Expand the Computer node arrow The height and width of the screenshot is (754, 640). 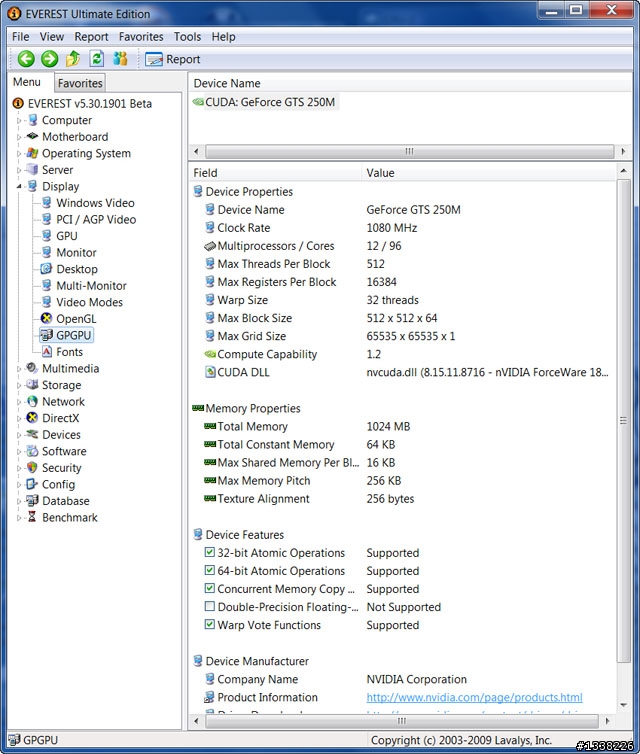[19, 121]
